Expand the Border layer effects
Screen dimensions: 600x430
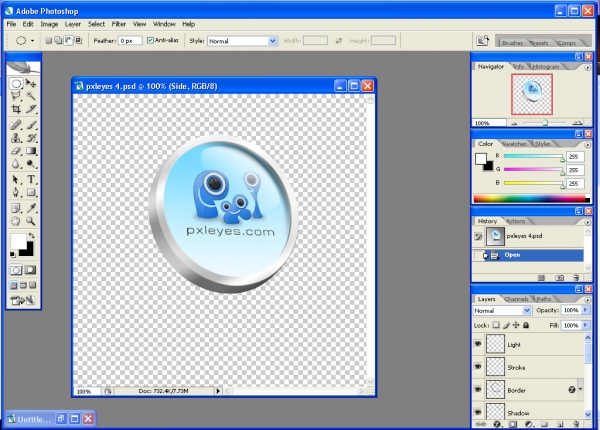(x=580, y=389)
